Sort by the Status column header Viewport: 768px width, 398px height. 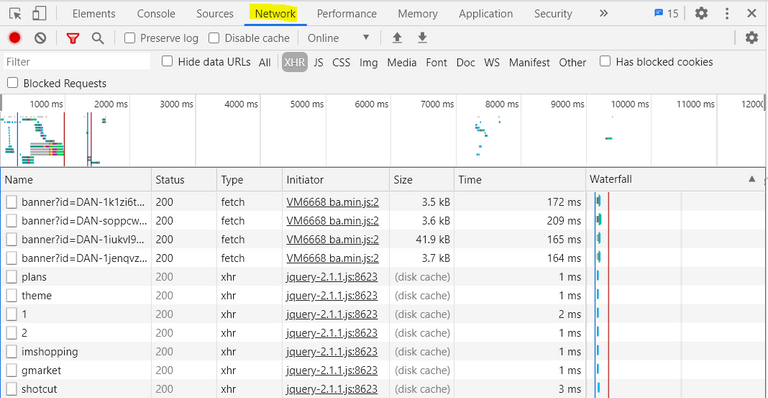click(184, 180)
